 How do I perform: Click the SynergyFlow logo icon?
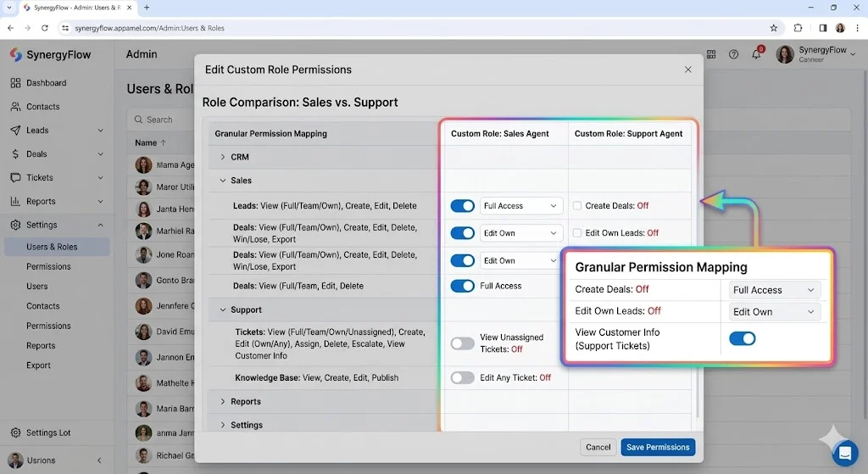[15, 54]
